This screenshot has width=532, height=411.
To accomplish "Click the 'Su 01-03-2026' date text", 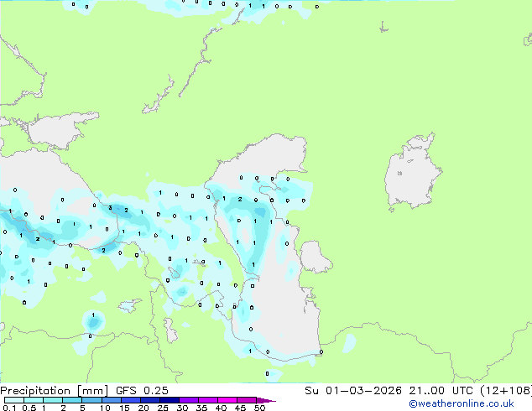I will click(353, 390).
